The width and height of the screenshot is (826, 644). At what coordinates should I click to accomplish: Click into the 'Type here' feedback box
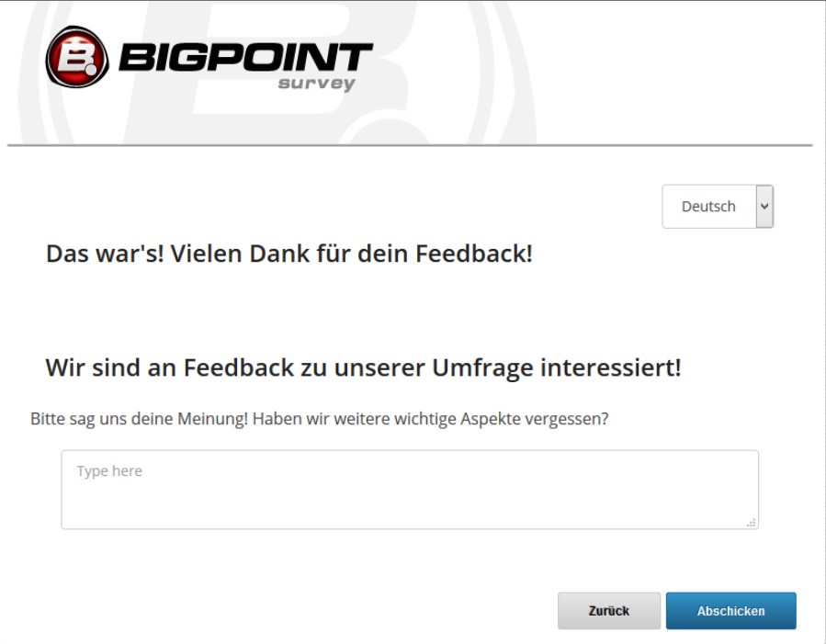click(x=410, y=489)
